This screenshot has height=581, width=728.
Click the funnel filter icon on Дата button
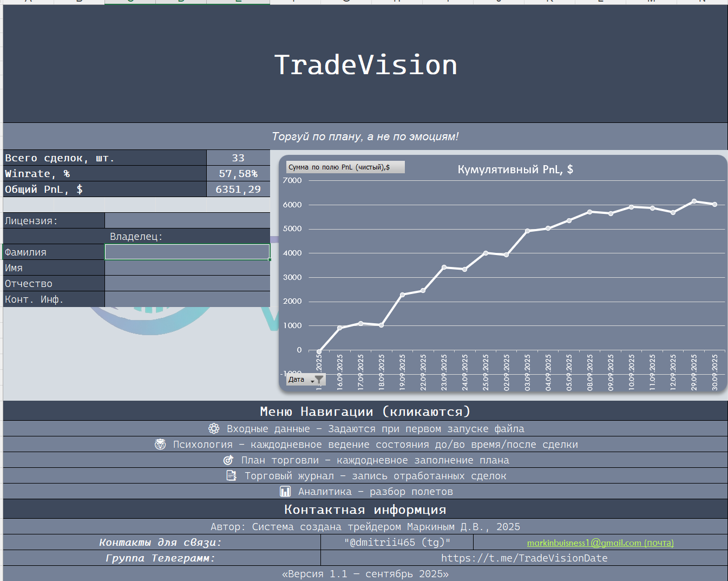319,380
